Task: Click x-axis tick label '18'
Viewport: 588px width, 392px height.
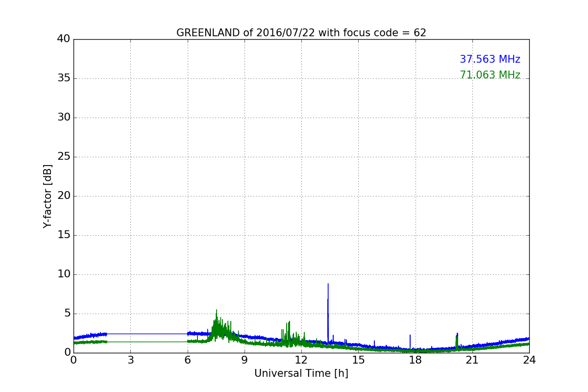Action: tap(416, 360)
